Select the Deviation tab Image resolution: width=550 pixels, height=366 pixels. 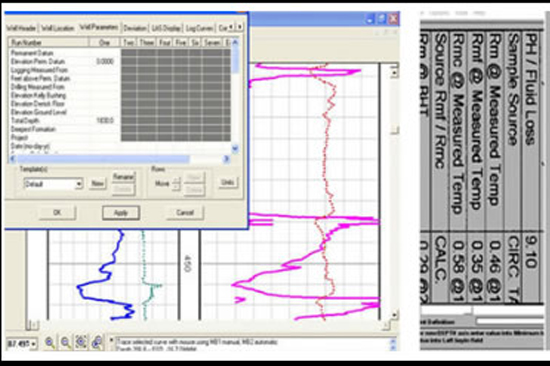click(x=135, y=28)
